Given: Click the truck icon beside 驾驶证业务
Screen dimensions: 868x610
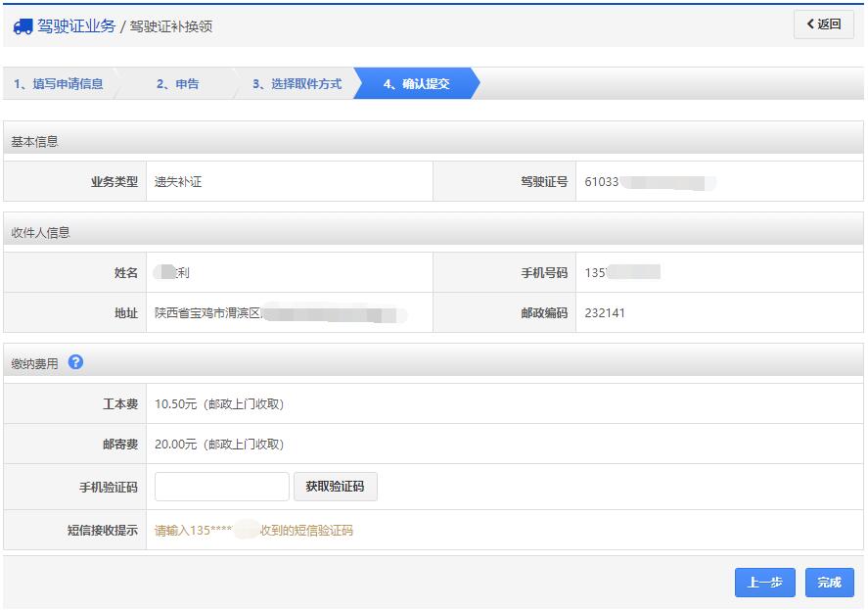Looking at the screenshot, I should (x=22, y=26).
